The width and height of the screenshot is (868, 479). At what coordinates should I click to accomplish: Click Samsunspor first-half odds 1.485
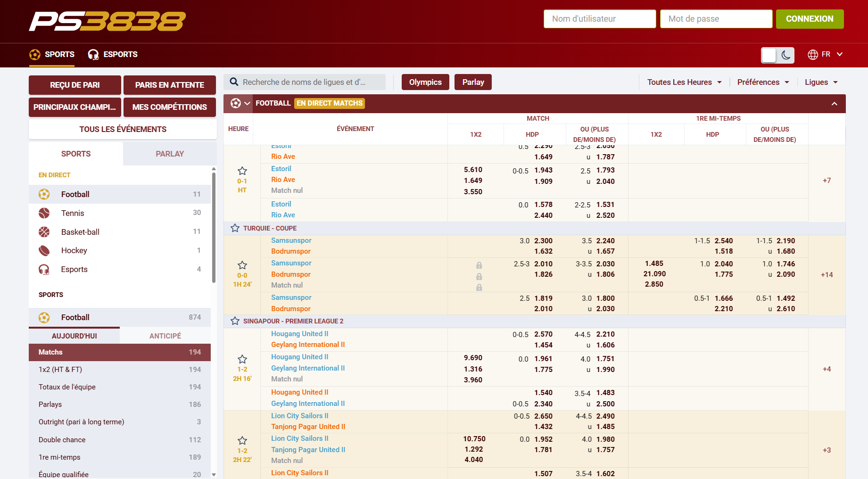coord(654,264)
